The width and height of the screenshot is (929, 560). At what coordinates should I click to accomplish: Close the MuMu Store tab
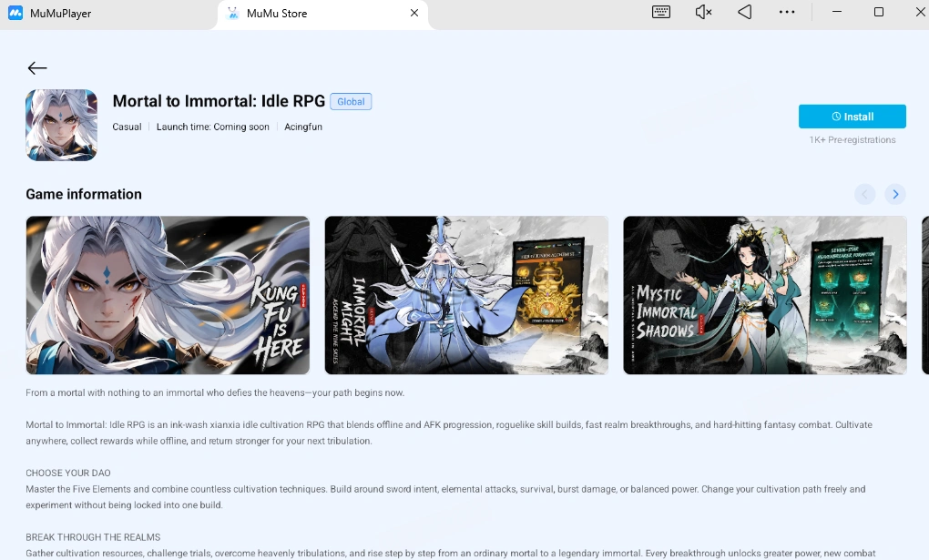414,13
